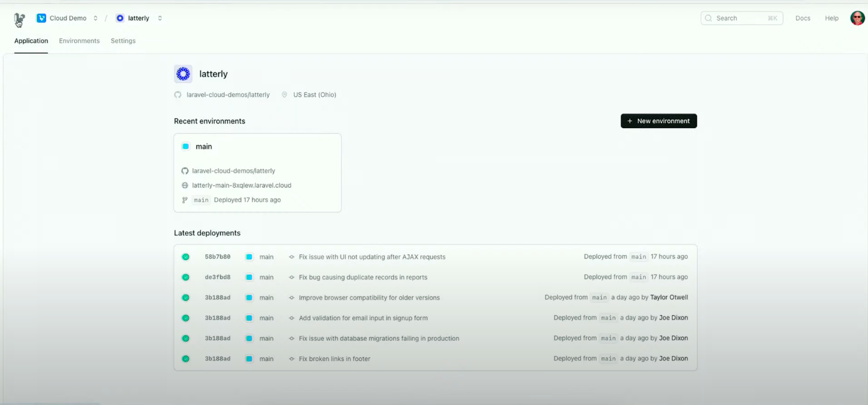868x405 pixels.
Task: Click the Recent environments heading
Action: (210, 121)
